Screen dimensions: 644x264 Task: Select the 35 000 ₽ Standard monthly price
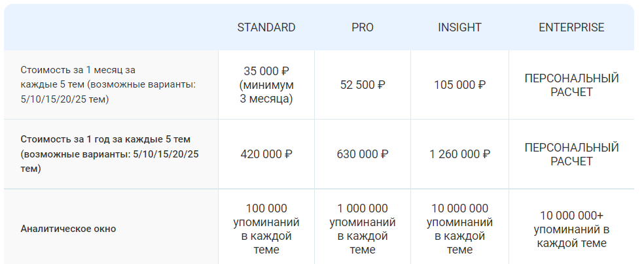point(266,71)
